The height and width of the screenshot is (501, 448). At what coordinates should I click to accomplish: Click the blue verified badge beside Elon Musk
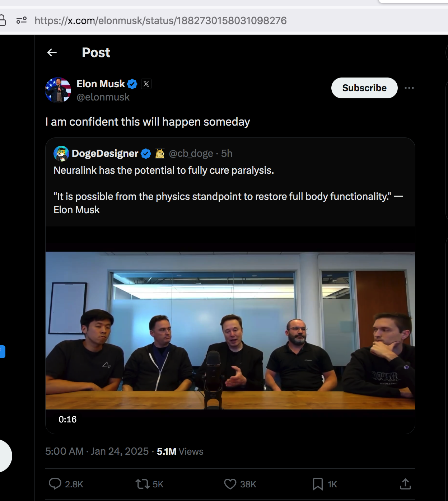132,84
